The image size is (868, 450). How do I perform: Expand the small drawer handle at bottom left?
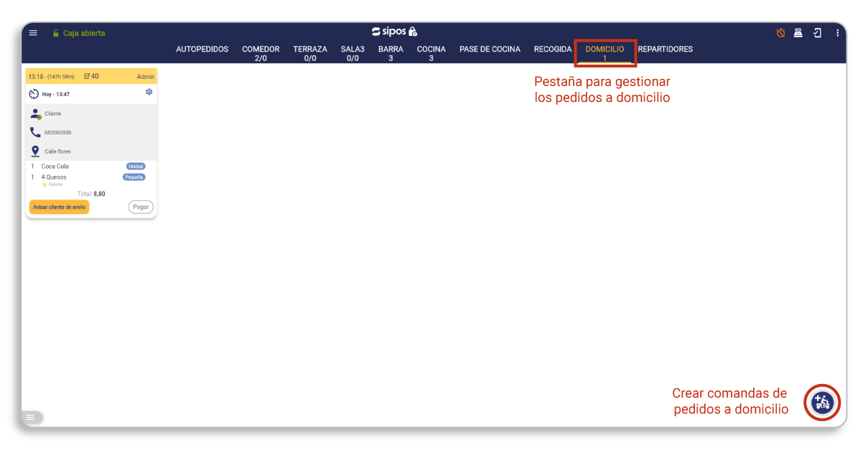click(30, 417)
